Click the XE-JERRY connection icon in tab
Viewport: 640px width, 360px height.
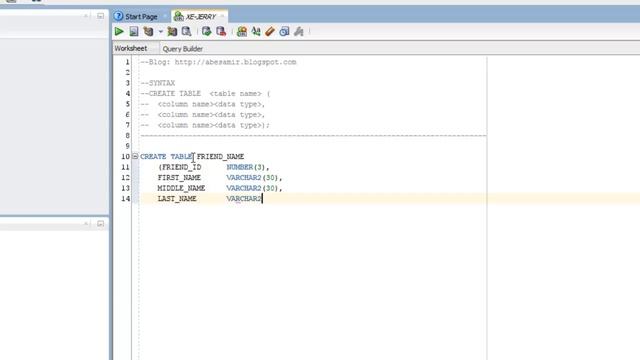pyautogui.click(x=178, y=16)
